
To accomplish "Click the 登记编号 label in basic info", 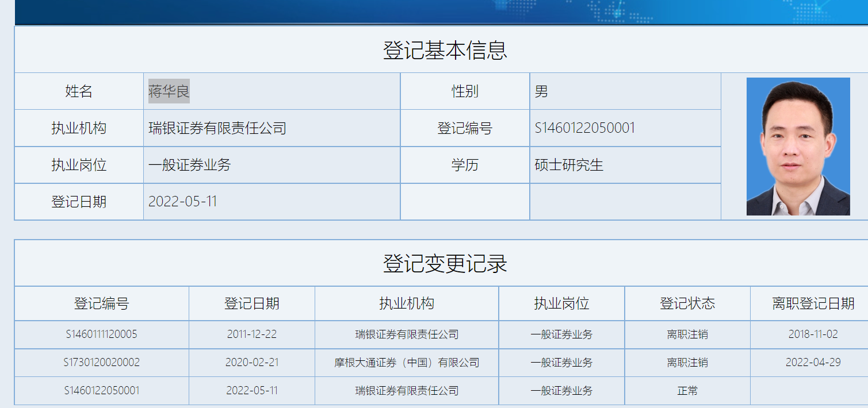I will [465, 128].
